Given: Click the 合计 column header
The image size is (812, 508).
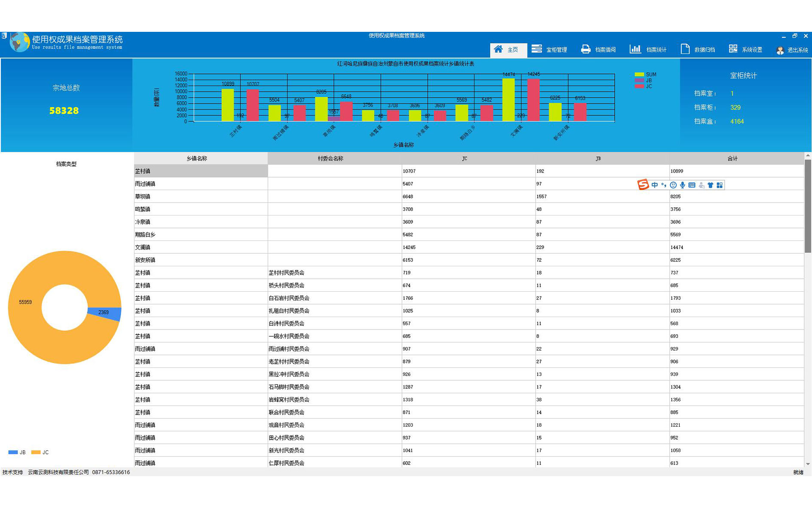Looking at the screenshot, I should [x=736, y=158].
